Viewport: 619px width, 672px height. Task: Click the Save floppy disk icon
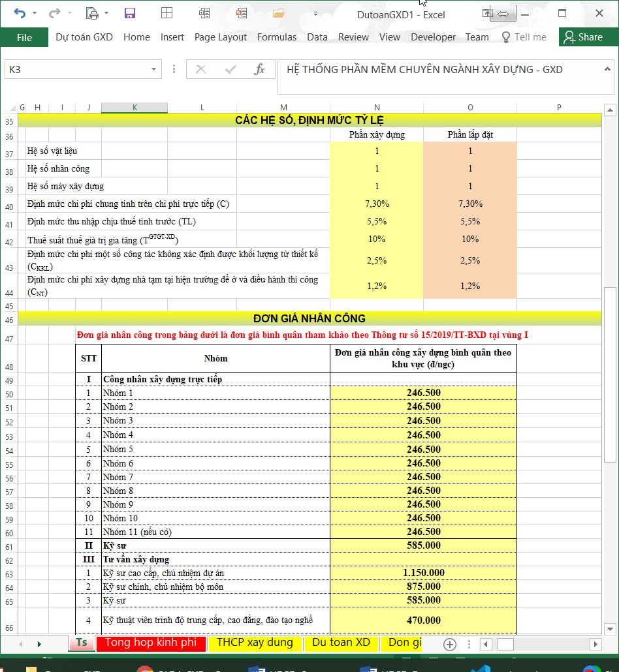(129, 13)
